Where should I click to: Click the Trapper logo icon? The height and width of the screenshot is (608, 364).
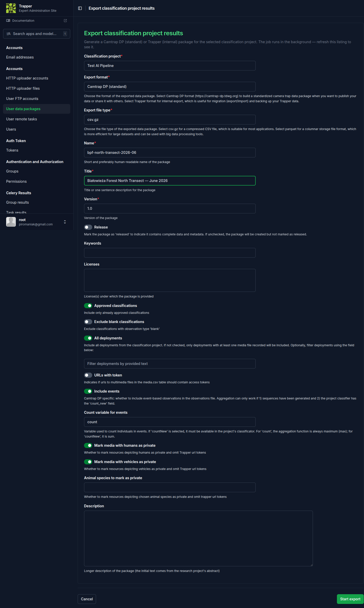[x=11, y=8]
